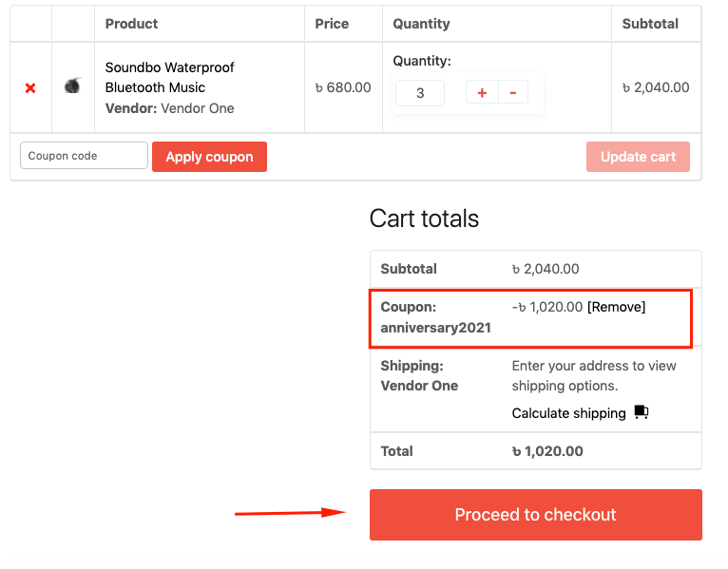The height and width of the screenshot is (569, 728).
Task: Increase quantity with the plus button
Action: point(482,92)
